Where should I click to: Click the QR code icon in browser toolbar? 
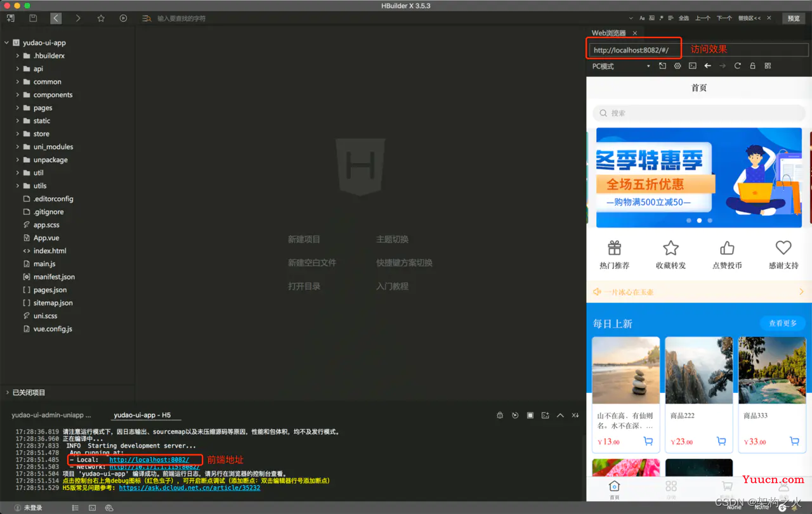[768, 66]
